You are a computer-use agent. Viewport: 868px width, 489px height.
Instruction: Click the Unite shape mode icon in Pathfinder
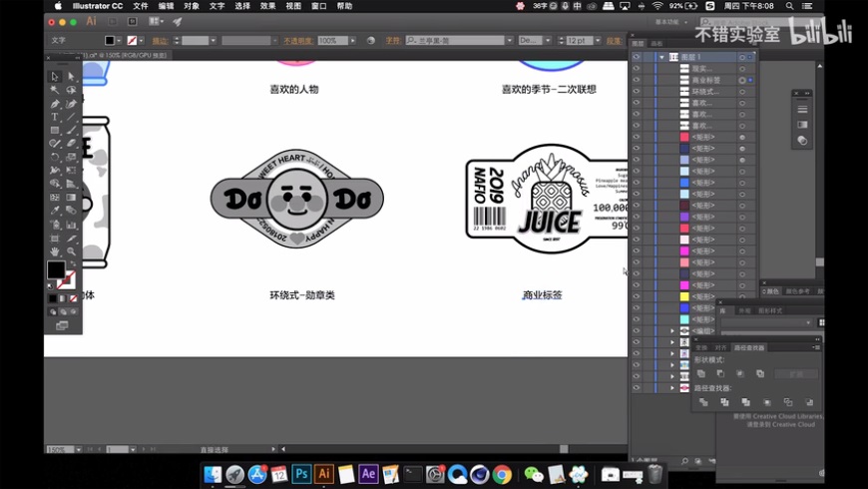tap(701, 374)
